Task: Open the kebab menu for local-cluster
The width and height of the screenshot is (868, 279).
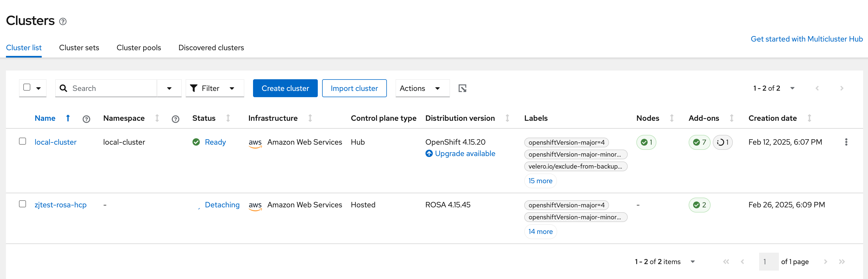Action: (846, 142)
